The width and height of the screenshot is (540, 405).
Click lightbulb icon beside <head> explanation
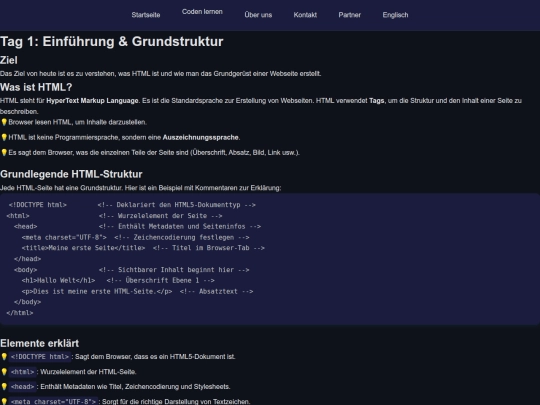pos(4,387)
